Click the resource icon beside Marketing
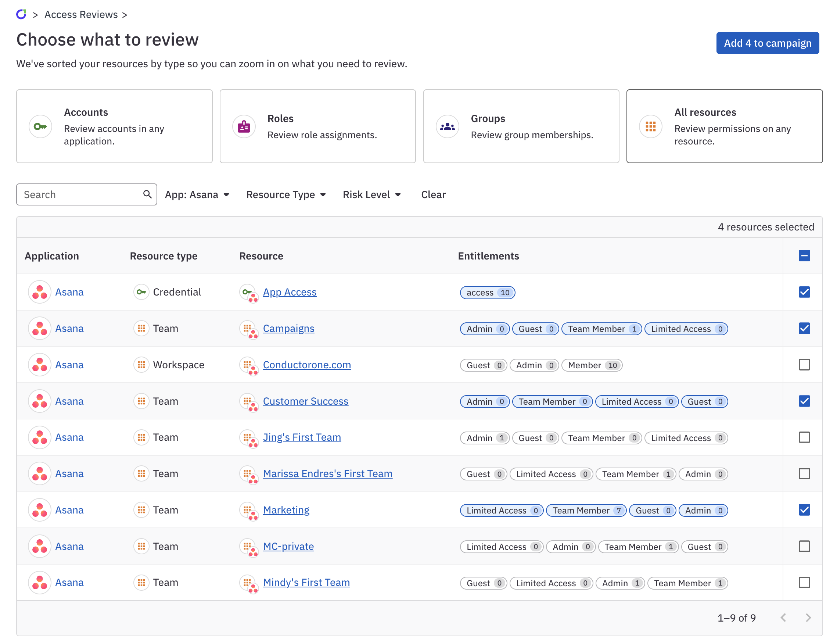837x644 pixels. (249, 511)
